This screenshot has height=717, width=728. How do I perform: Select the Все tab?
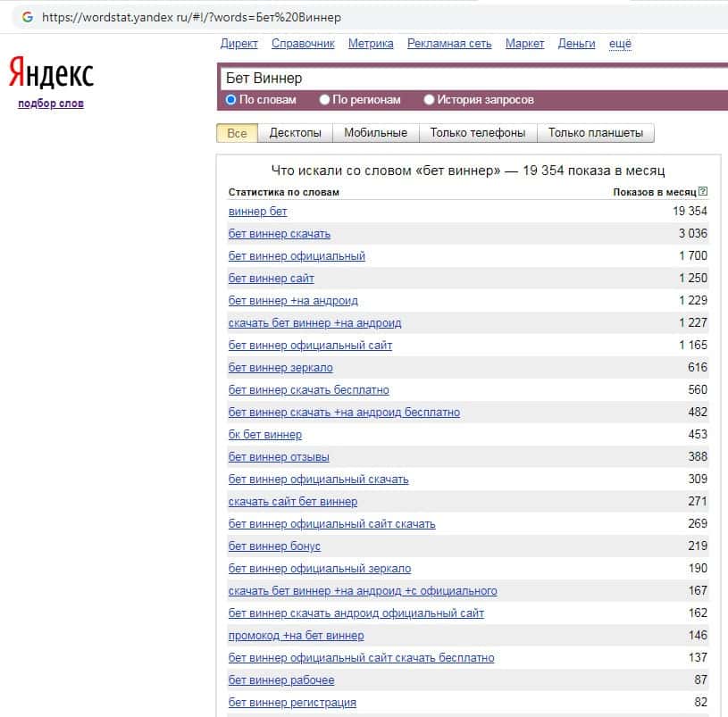click(x=237, y=133)
